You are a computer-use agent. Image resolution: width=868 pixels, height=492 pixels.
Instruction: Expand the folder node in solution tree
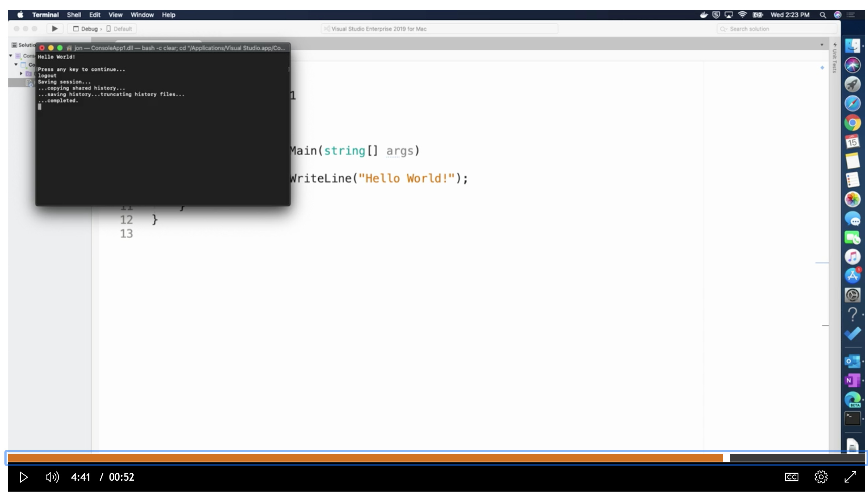point(21,74)
